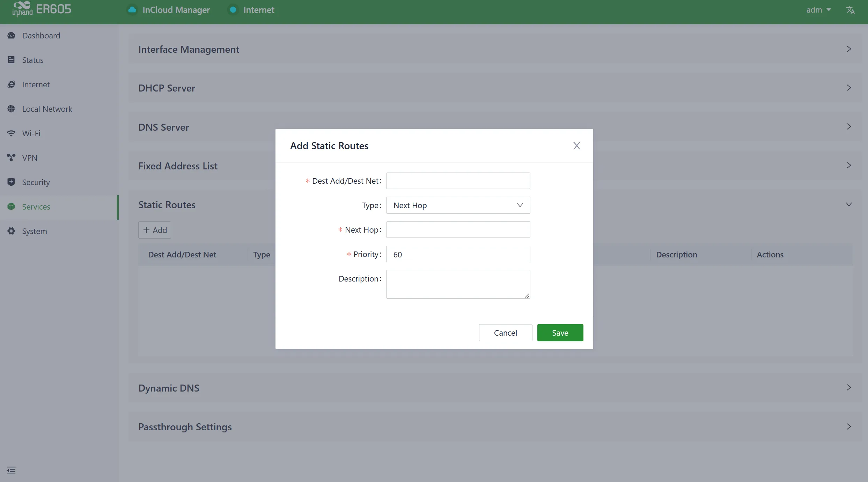Collapse the sidebar menu icon
The width and height of the screenshot is (868, 482).
[x=11, y=470]
